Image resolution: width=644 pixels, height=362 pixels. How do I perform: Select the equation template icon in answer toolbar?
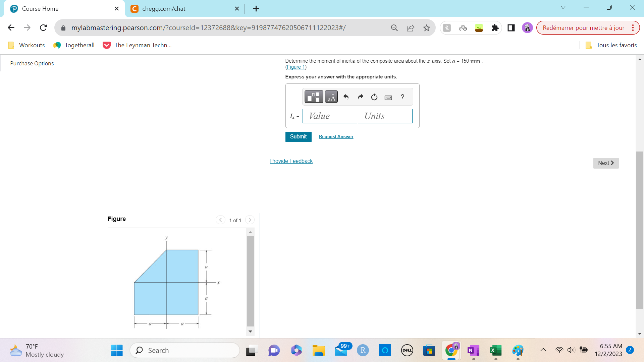[313, 97]
